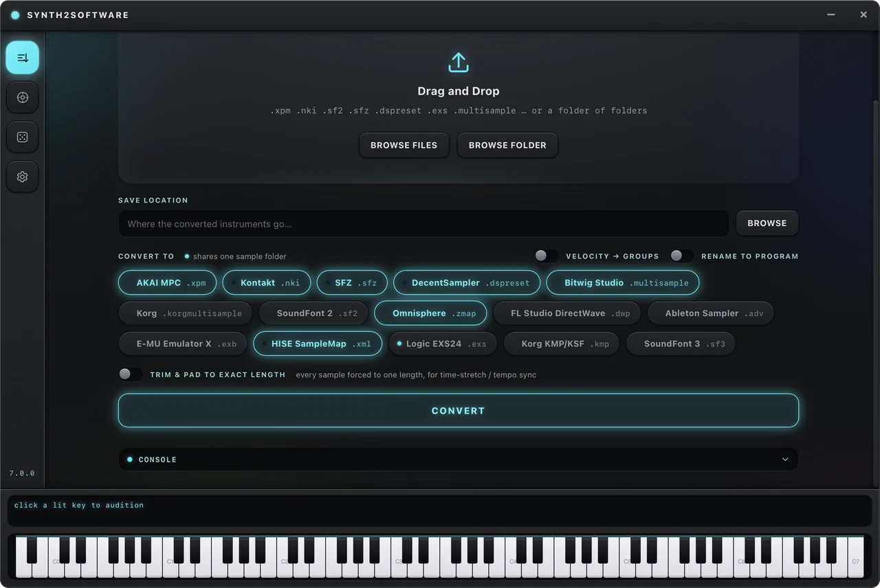
Task: Enable Korg KMP/KSF .kmp format
Action: (x=562, y=343)
